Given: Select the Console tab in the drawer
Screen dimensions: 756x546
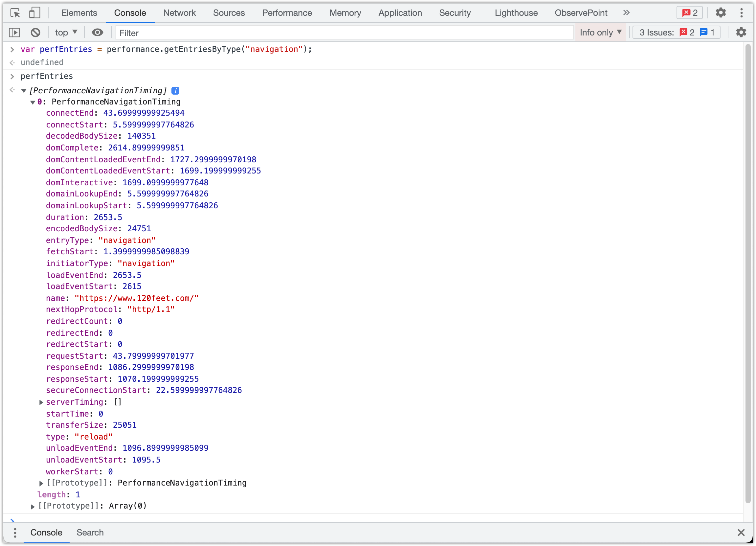Looking at the screenshot, I should (x=46, y=533).
